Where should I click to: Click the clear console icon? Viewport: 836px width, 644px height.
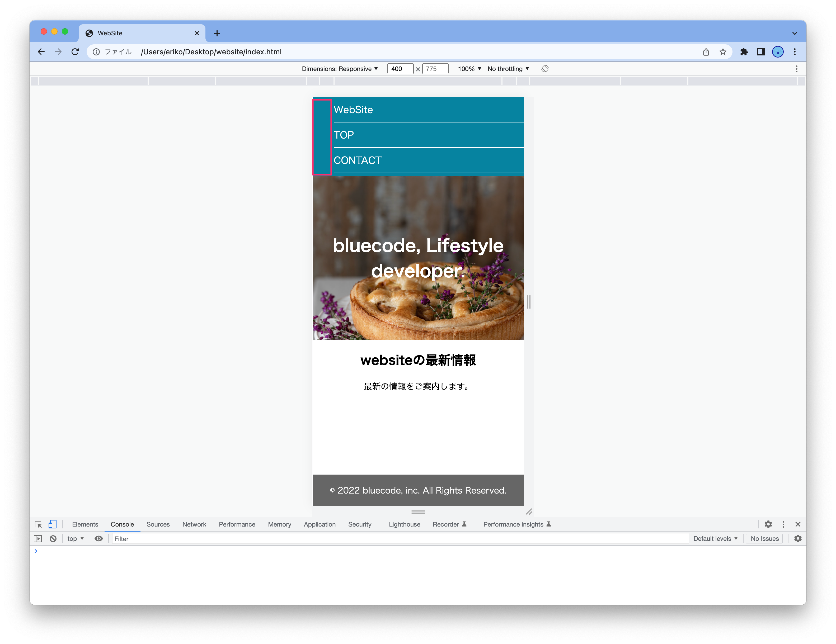pos(53,538)
